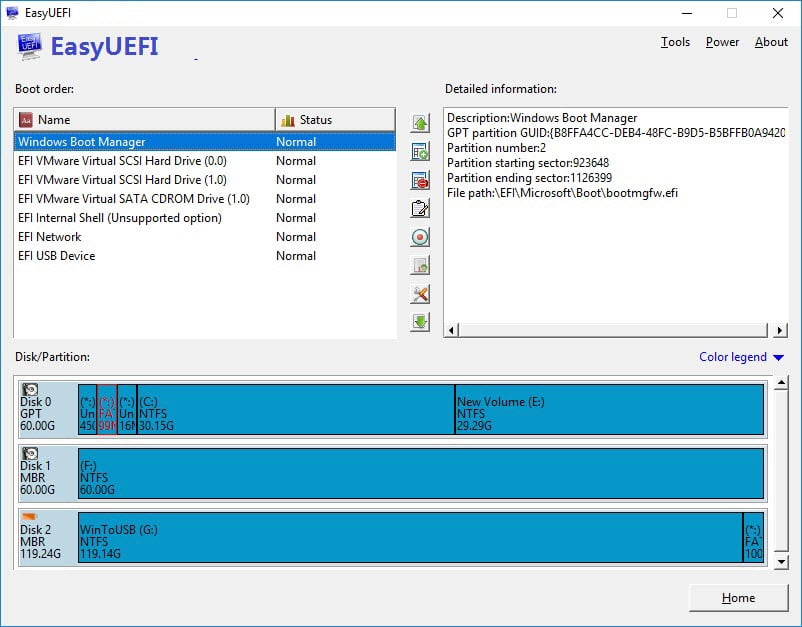Screen dimensions: 802x627
Task: Open the About menu
Action: click(771, 42)
